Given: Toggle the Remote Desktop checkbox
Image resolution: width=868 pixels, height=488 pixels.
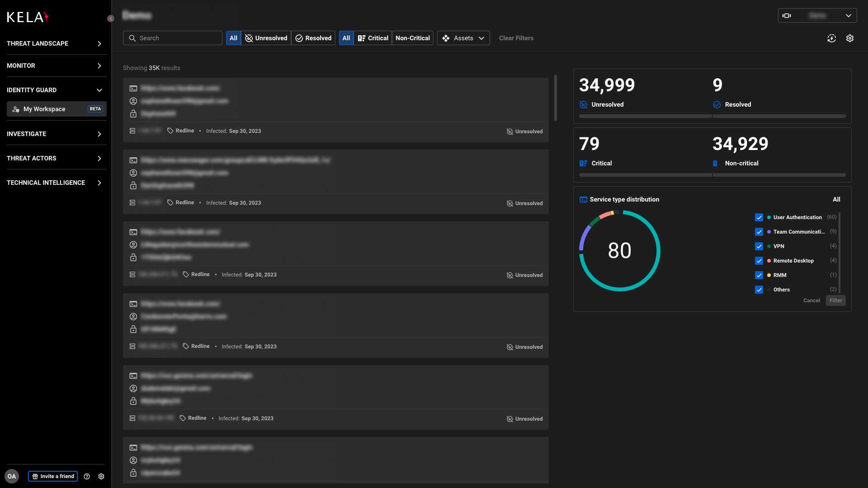Looking at the screenshot, I should (x=759, y=261).
